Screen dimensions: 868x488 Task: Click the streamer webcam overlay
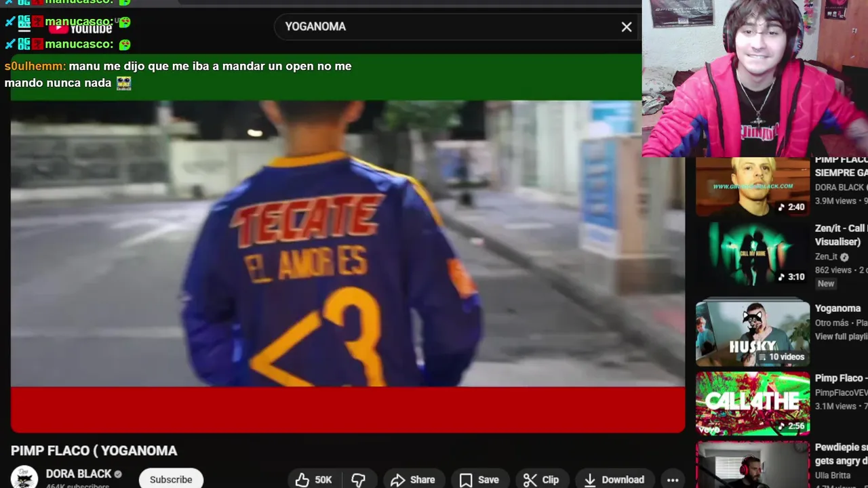[755, 79]
